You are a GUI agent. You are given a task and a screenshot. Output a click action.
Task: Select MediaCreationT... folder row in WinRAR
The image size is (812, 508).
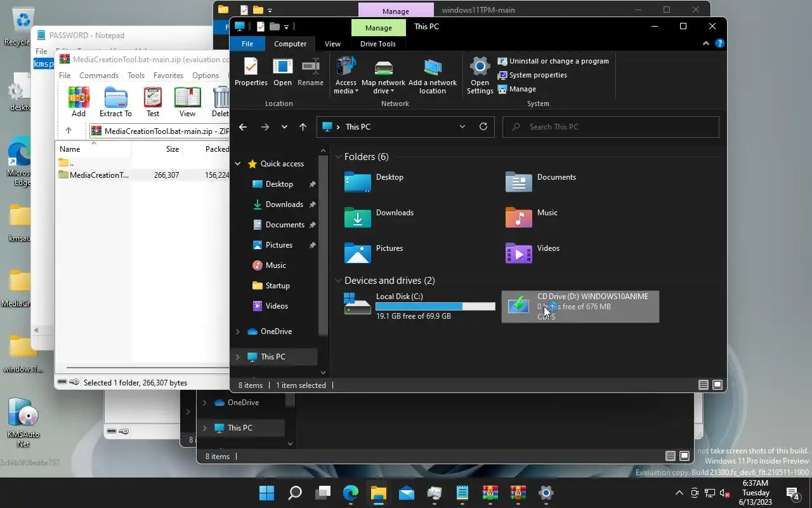click(x=143, y=175)
